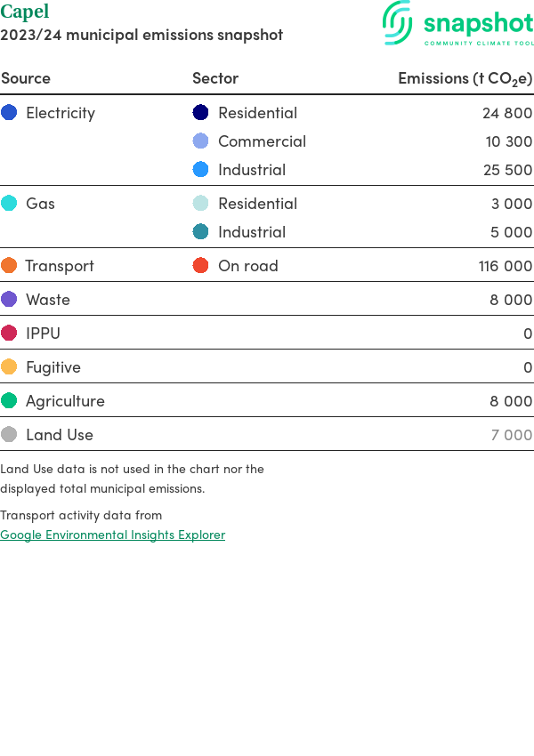
Task: Click the grey Land Use source dot
Action: point(9,435)
